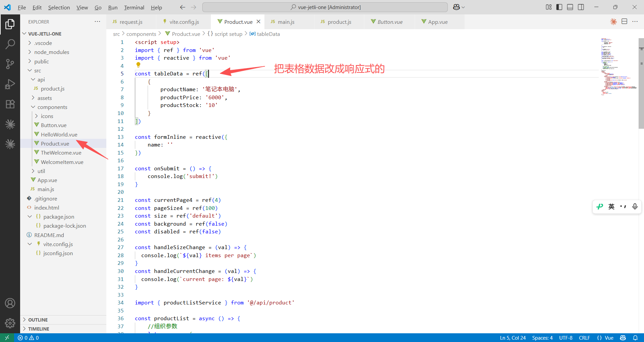This screenshot has width=644, height=342.
Task: Click the command center search box
Action: [x=325, y=7]
